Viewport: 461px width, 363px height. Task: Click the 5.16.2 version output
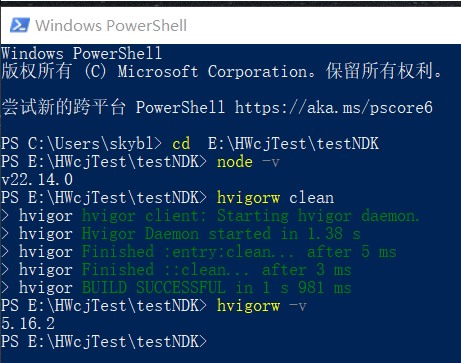(28, 324)
